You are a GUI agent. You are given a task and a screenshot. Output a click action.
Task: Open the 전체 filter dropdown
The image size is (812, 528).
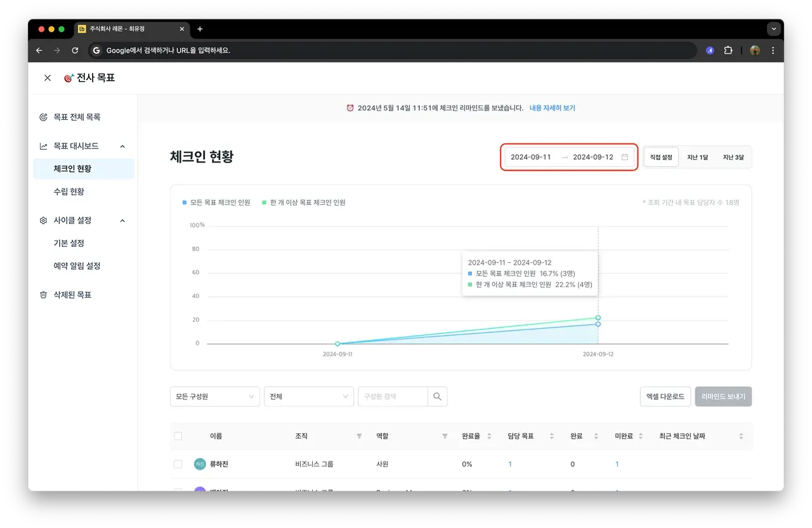click(x=309, y=397)
